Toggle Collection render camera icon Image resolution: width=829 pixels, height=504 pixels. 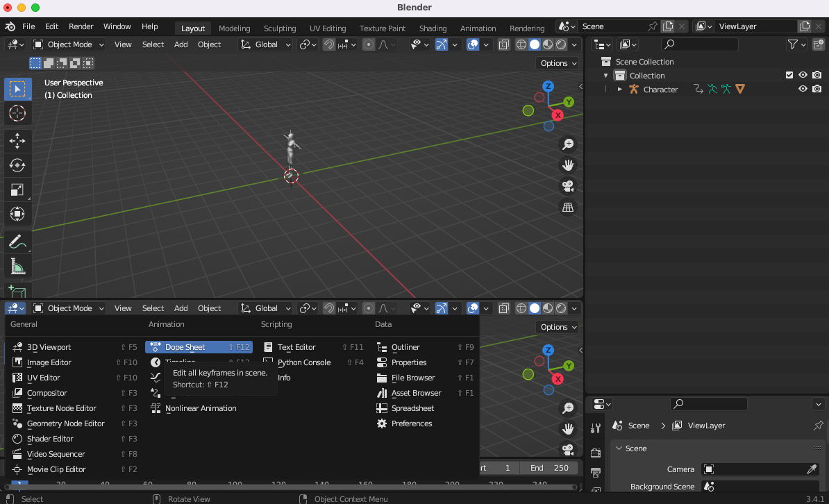pyautogui.click(x=817, y=75)
